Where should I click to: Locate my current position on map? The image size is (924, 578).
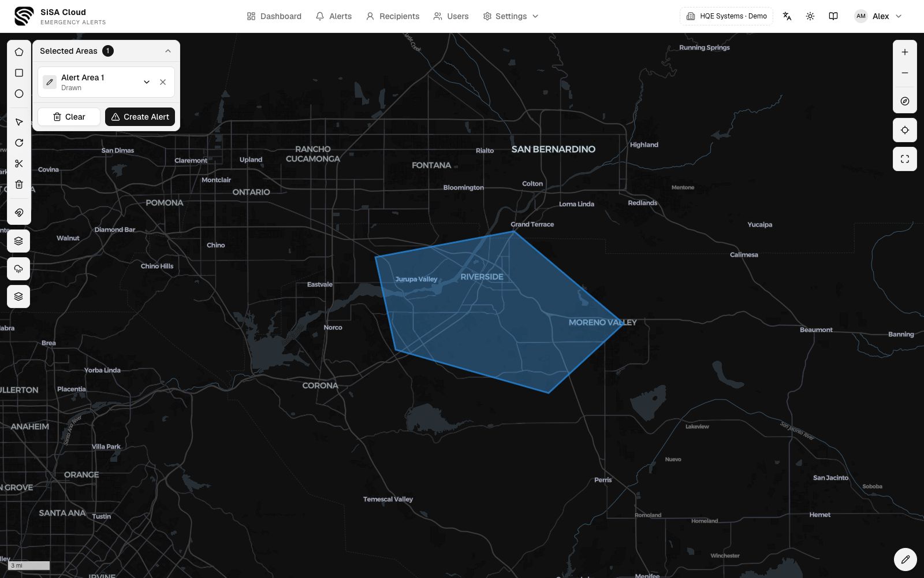tap(905, 130)
